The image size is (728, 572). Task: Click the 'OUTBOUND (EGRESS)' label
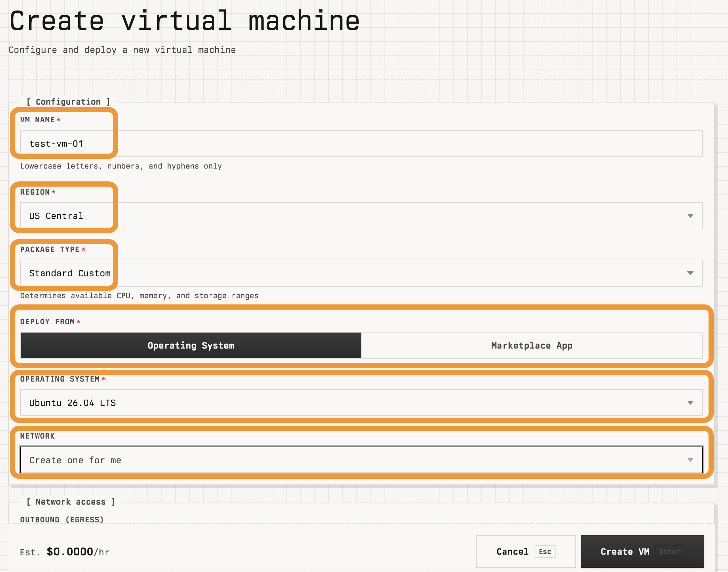pyautogui.click(x=62, y=520)
